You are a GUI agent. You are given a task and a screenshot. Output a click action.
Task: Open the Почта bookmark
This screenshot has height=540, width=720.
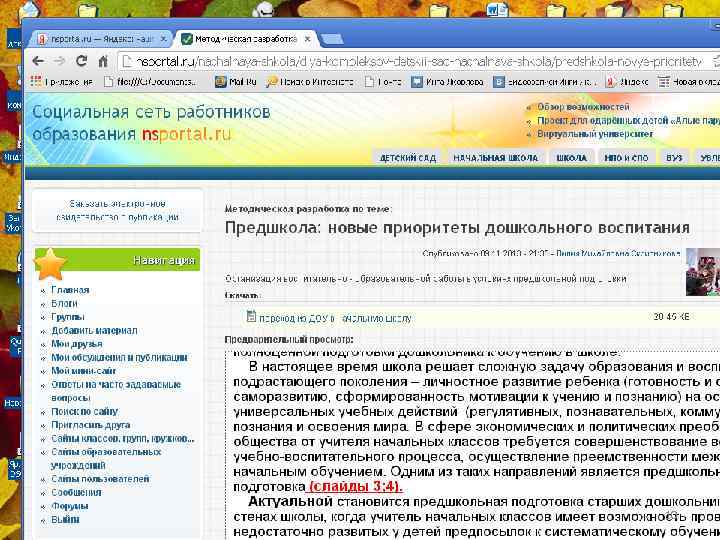coord(383,82)
